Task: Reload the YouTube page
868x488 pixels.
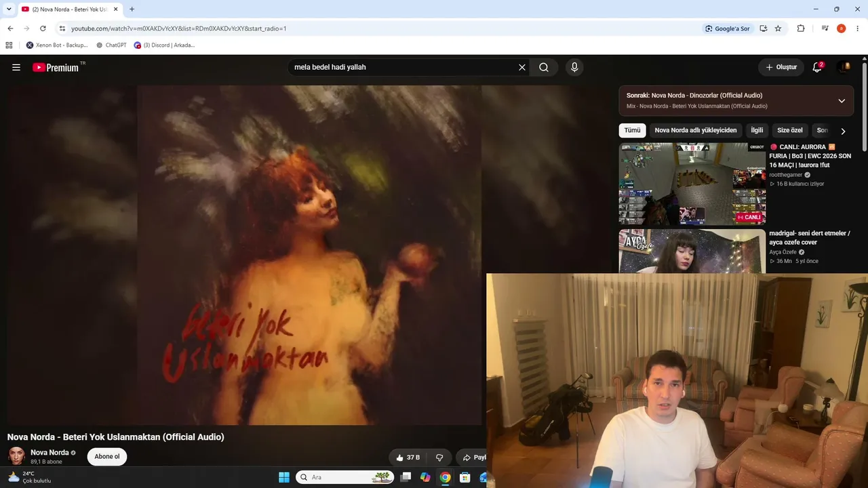Action: [x=43, y=28]
